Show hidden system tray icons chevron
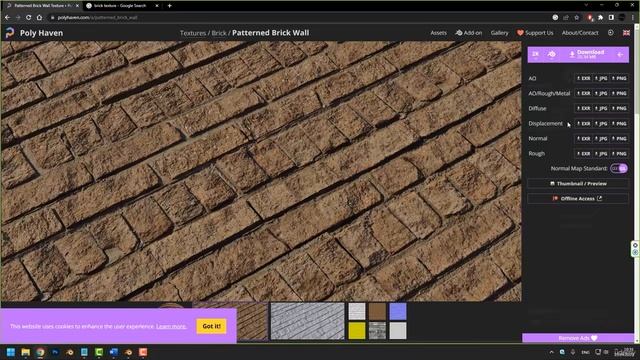Viewport: 640px width, 360px height. (551, 352)
